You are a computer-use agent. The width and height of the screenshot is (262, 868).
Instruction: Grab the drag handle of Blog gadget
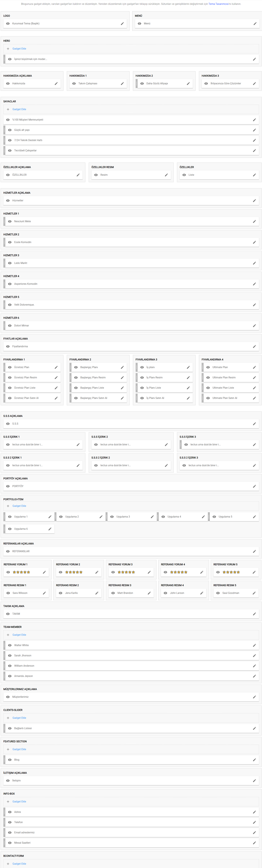tap(4, 759)
